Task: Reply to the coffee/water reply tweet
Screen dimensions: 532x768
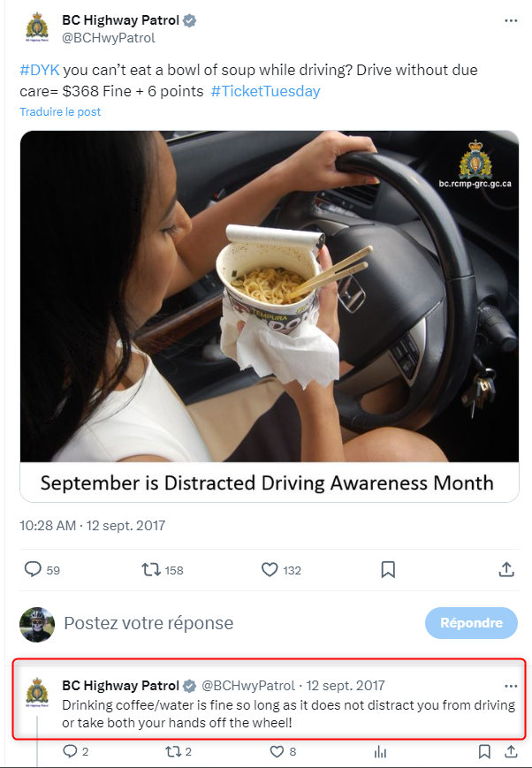Action: (x=70, y=751)
